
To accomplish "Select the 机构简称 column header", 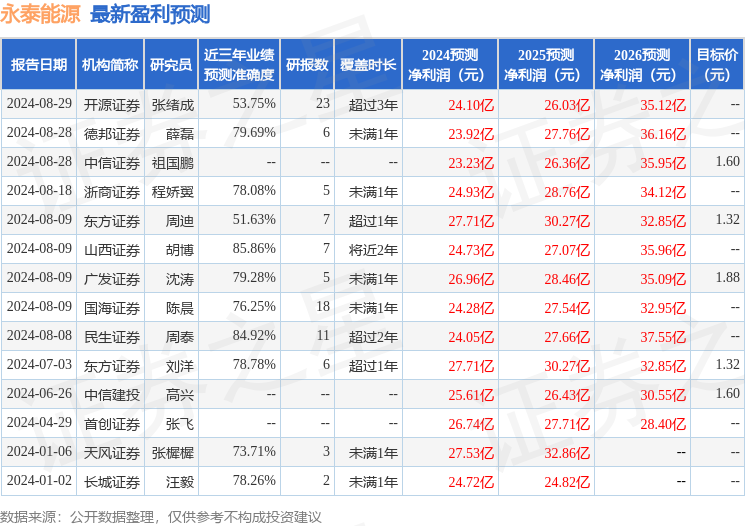I will 110,65.
